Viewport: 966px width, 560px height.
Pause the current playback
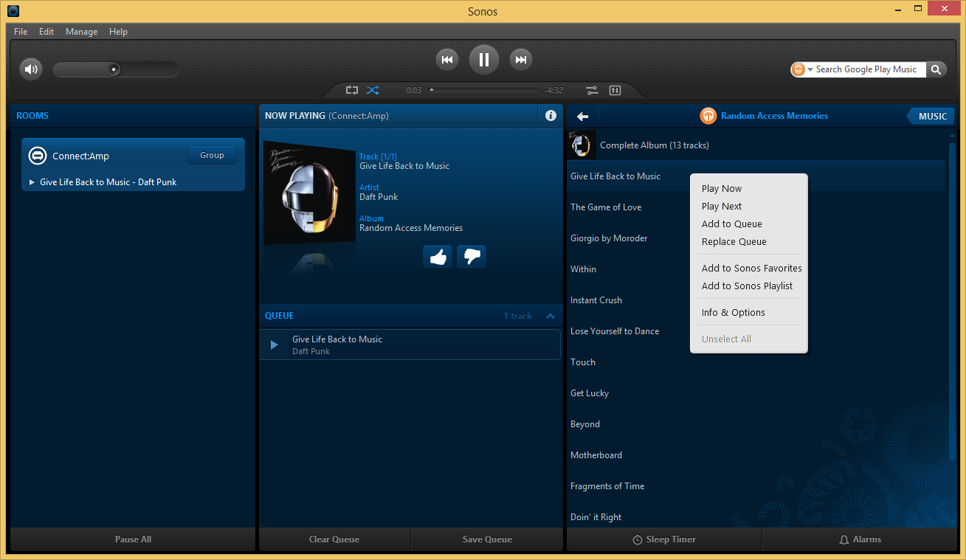[x=484, y=60]
